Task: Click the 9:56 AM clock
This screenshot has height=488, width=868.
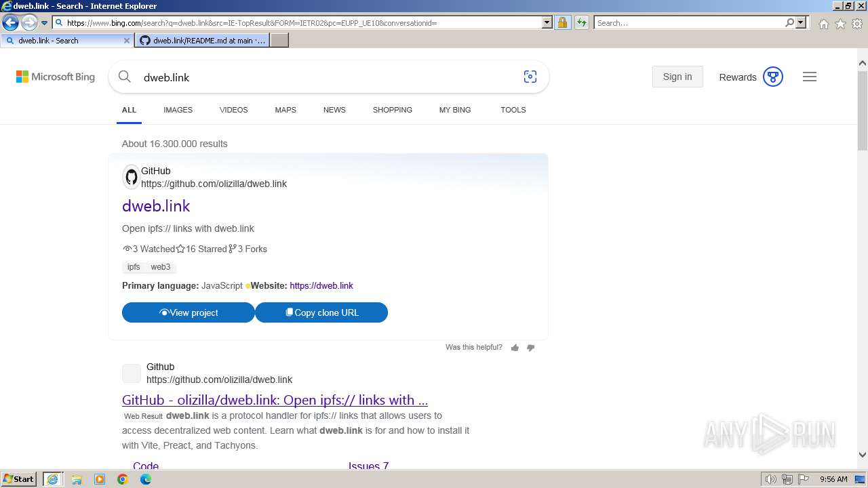Action: click(x=833, y=479)
